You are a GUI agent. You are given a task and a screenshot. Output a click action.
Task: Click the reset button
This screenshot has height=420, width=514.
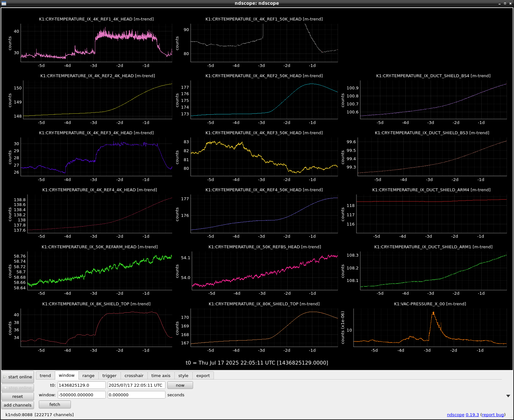(x=18, y=396)
